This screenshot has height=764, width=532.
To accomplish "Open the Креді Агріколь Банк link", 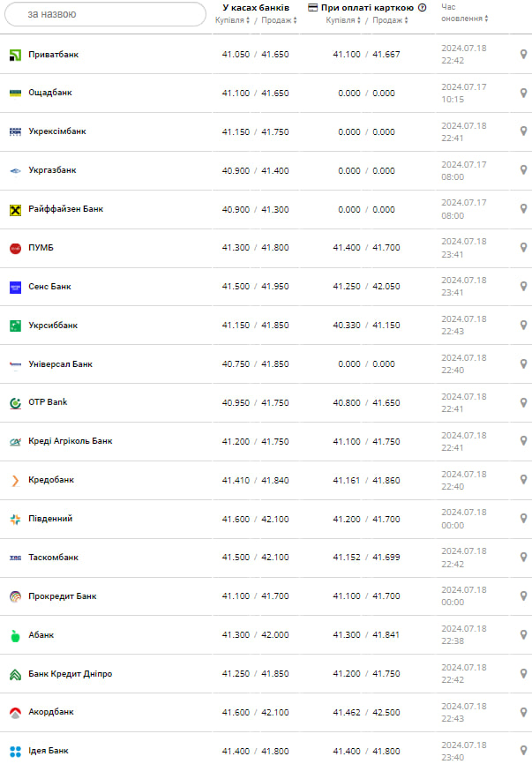I will 70,441.
